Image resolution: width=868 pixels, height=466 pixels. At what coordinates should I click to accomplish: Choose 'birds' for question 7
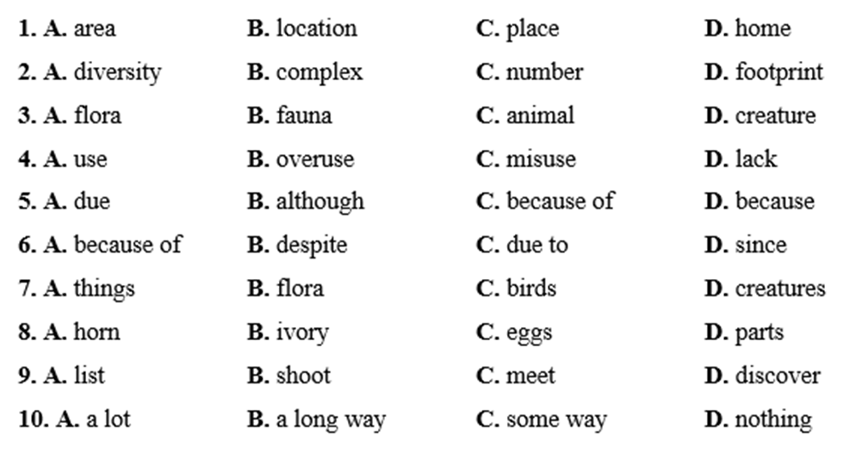point(531,289)
